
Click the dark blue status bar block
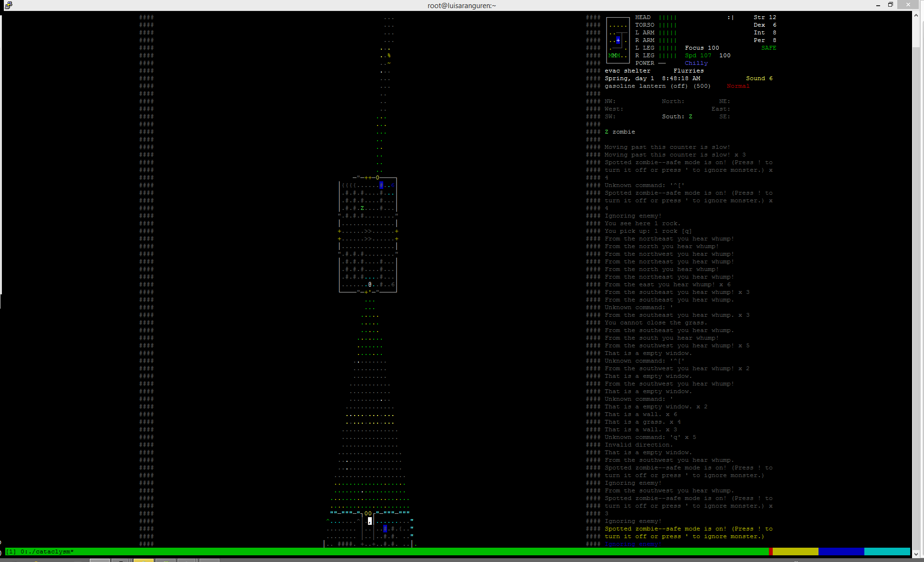pyautogui.click(x=841, y=552)
